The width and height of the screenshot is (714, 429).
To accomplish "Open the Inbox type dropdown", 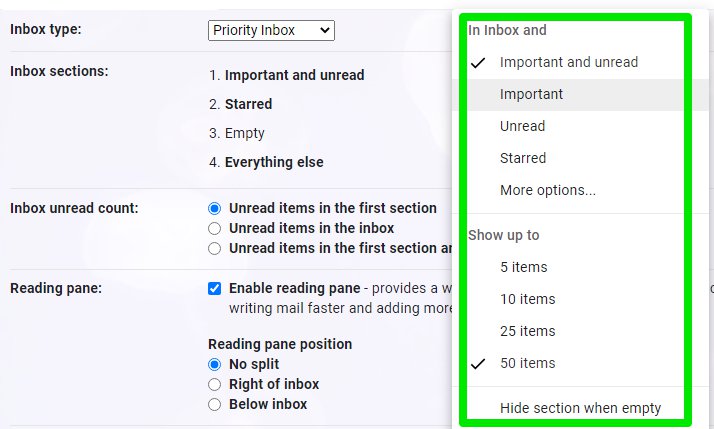I will click(x=271, y=30).
